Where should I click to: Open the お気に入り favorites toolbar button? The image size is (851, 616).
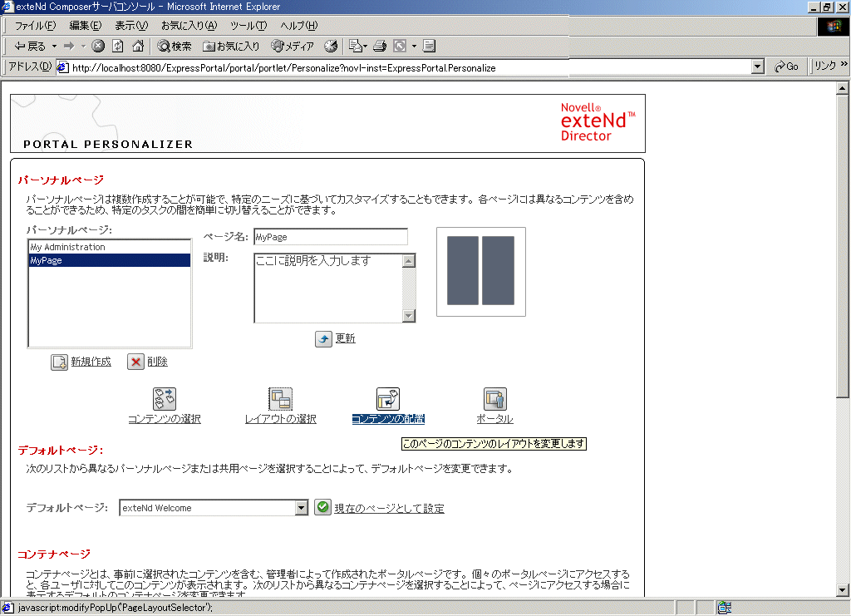click(231, 46)
